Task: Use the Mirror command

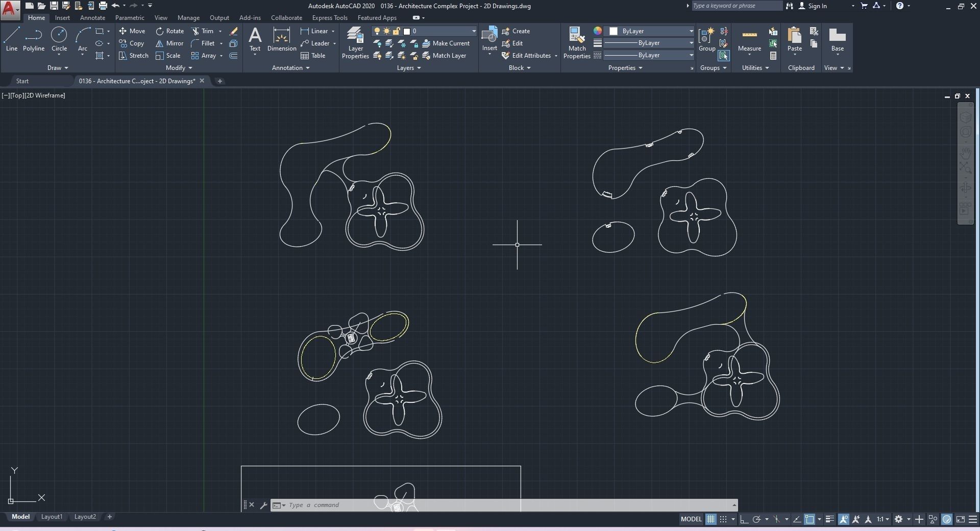Action: (x=169, y=43)
